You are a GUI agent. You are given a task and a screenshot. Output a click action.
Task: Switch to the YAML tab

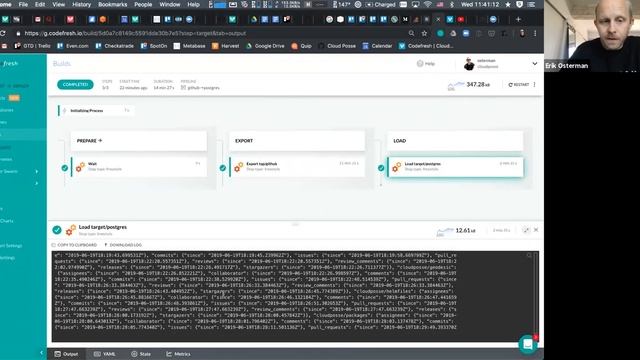[104, 354]
